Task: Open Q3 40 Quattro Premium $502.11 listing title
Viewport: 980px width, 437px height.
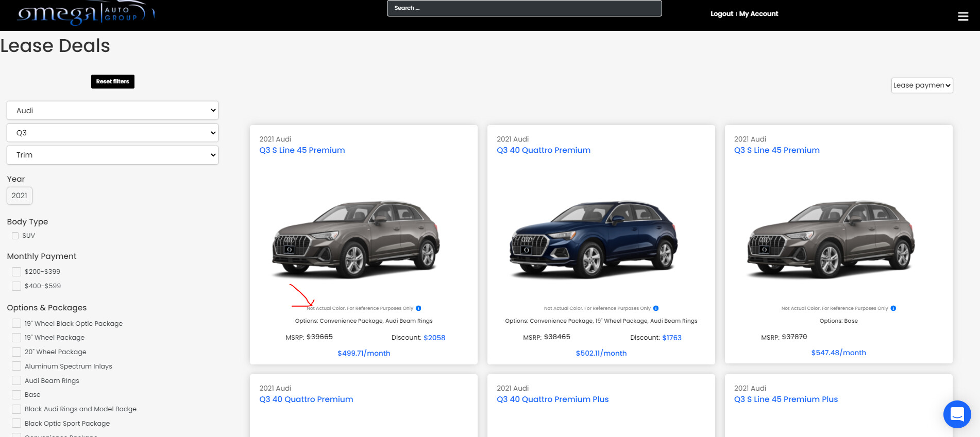Action: tap(544, 150)
